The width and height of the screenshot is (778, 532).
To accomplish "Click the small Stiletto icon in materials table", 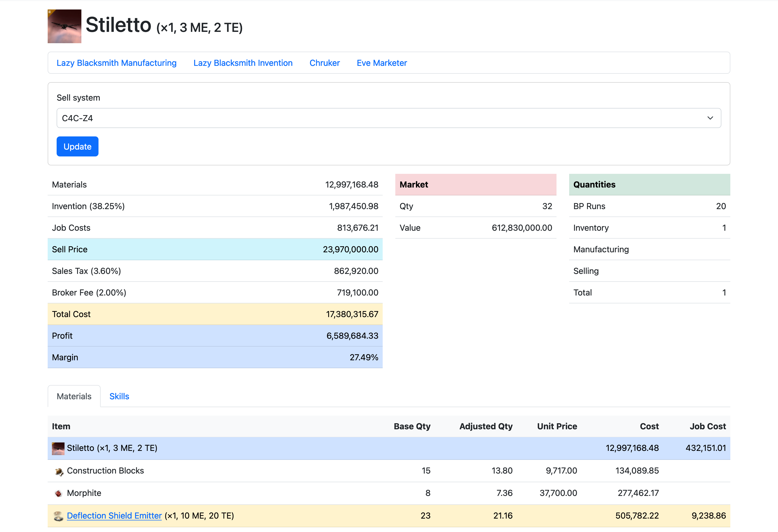I will click(58, 448).
